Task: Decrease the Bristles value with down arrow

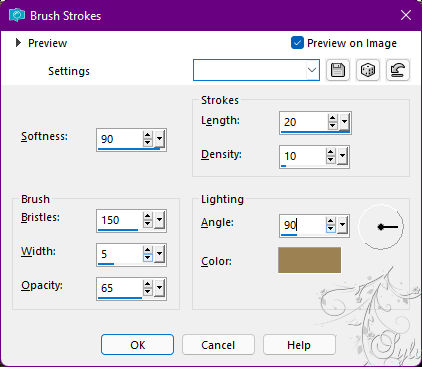Action: [147, 224]
